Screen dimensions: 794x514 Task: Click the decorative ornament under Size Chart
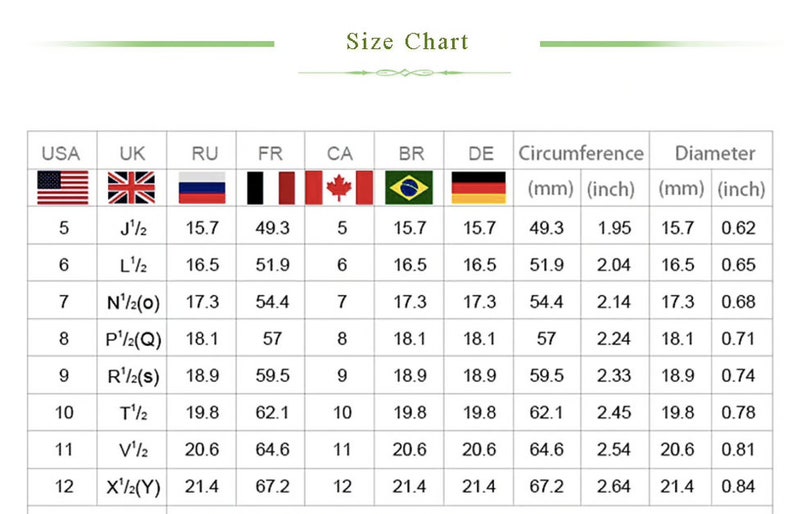[405, 73]
